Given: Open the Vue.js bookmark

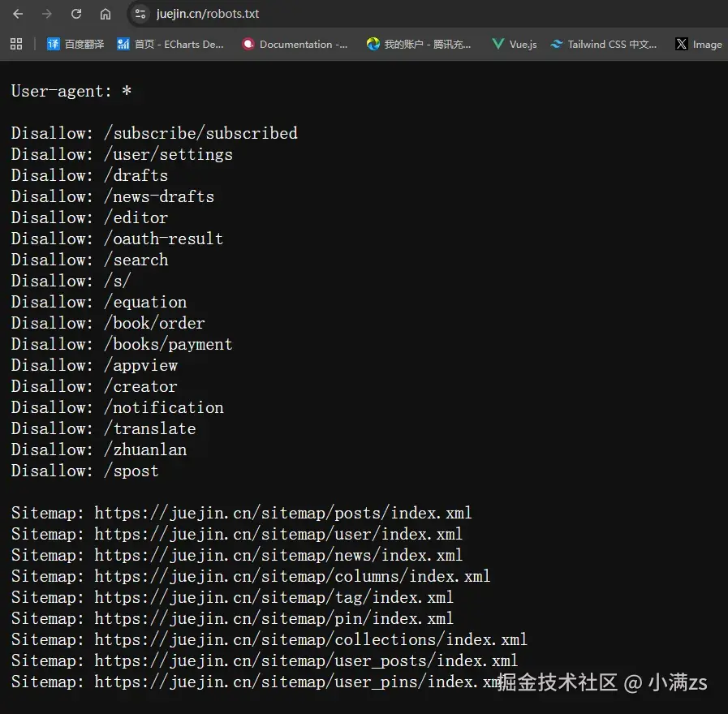Looking at the screenshot, I should click(515, 44).
